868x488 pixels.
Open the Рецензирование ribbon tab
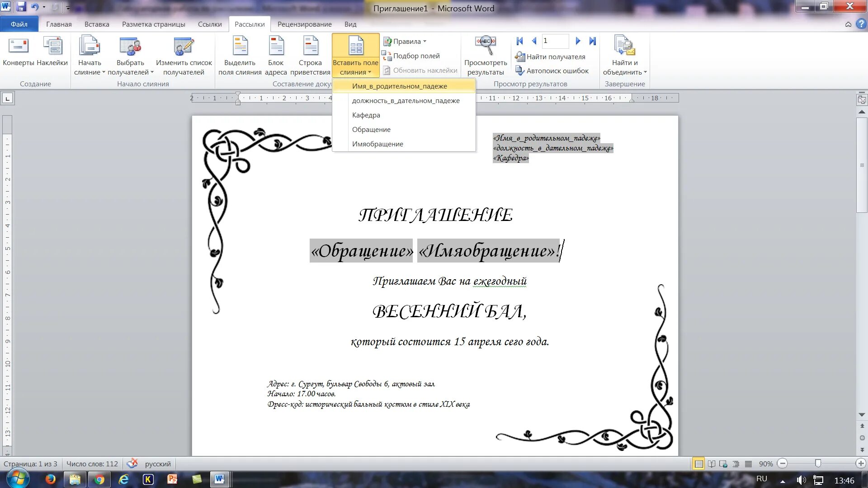(304, 24)
